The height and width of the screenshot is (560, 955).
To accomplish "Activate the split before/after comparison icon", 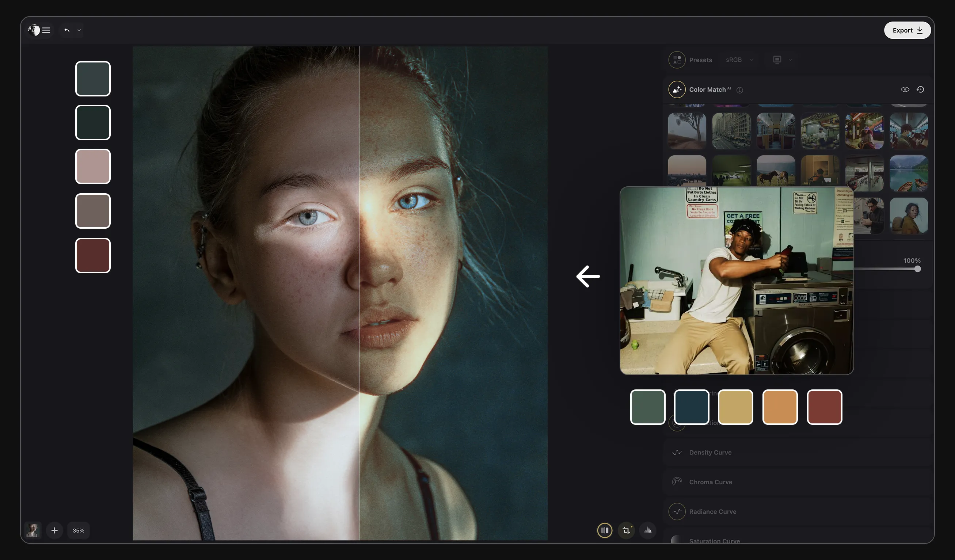I will [x=605, y=530].
